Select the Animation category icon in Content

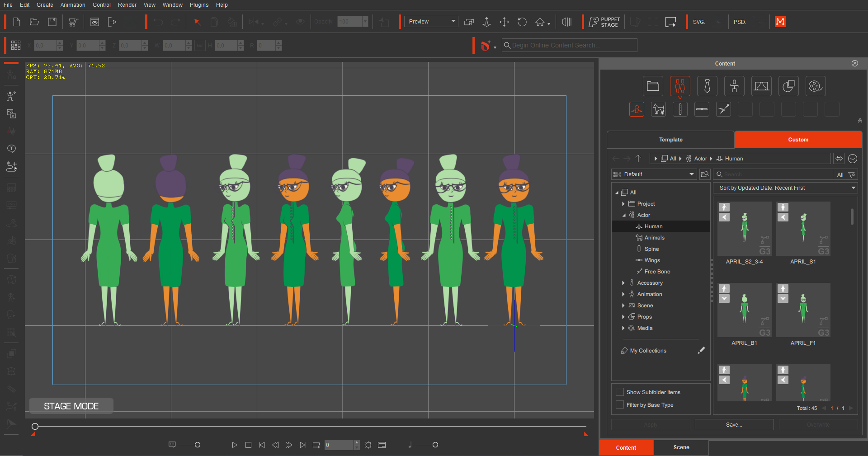point(734,86)
